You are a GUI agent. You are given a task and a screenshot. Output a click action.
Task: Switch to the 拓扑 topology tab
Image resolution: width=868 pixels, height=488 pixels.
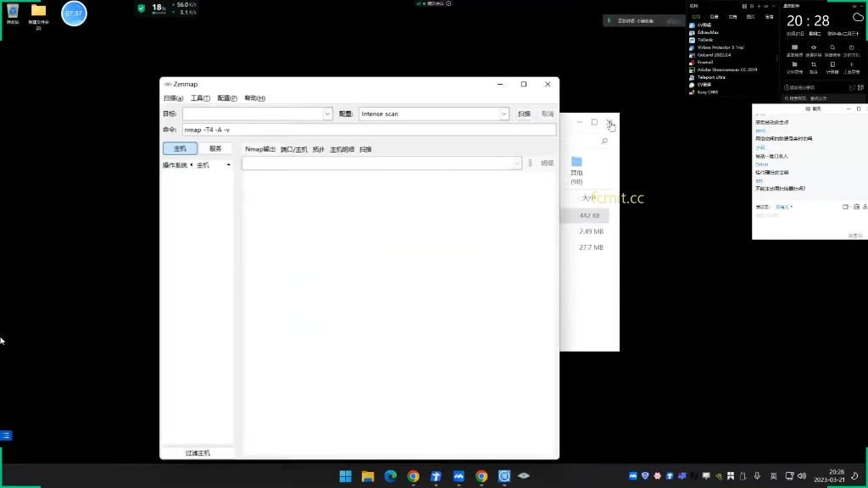click(x=319, y=149)
